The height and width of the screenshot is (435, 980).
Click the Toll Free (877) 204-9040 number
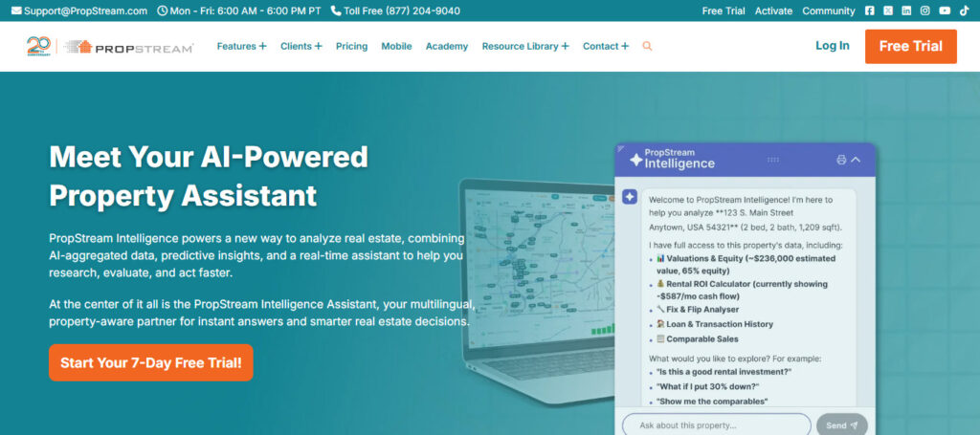(395, 11)
